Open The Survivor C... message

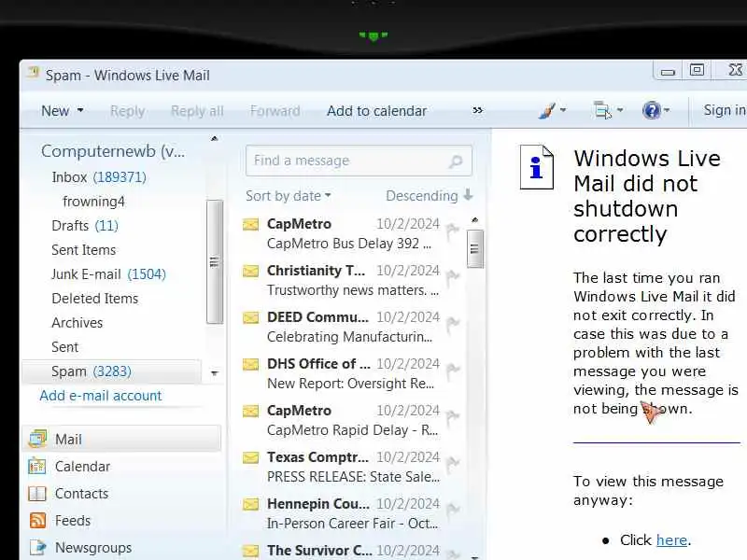[x=353, y=551]
